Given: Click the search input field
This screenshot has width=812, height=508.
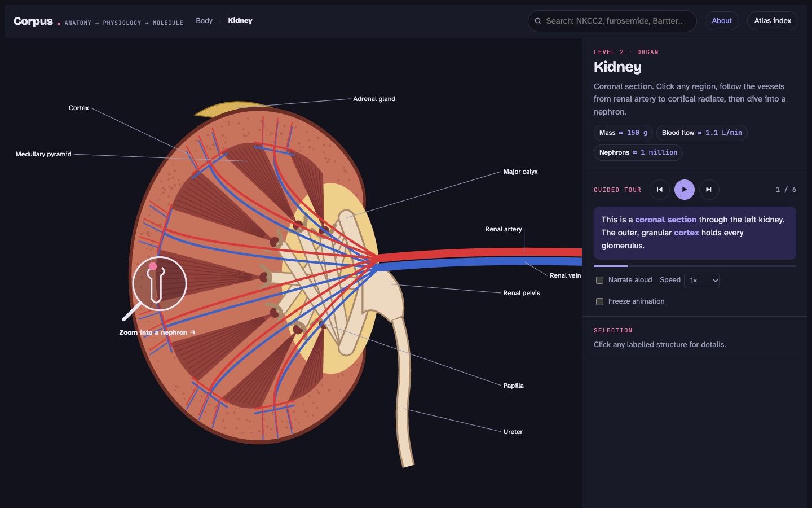Looking at the screenshot, I should pos(612,21).
